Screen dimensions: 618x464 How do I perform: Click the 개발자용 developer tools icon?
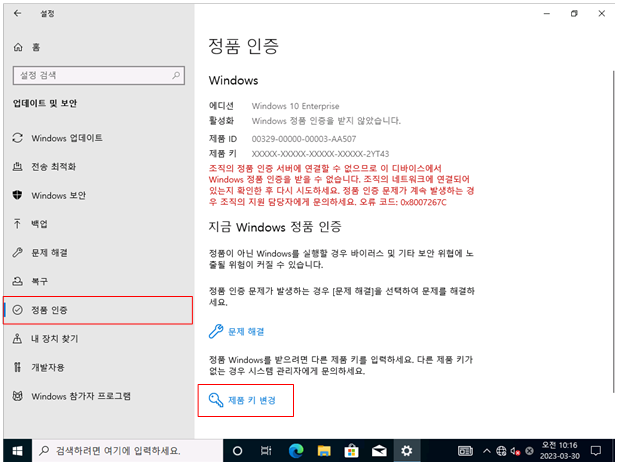click(17, 367)
